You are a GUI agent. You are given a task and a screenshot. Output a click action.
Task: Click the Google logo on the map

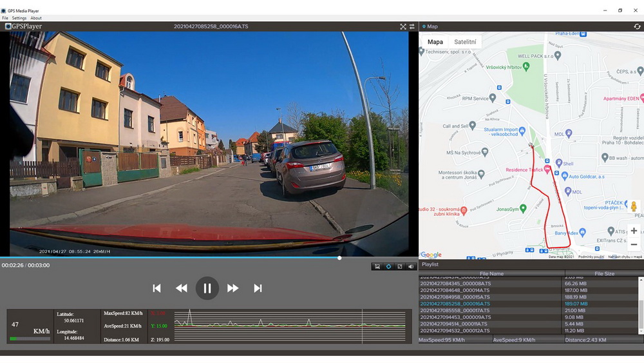431,255
